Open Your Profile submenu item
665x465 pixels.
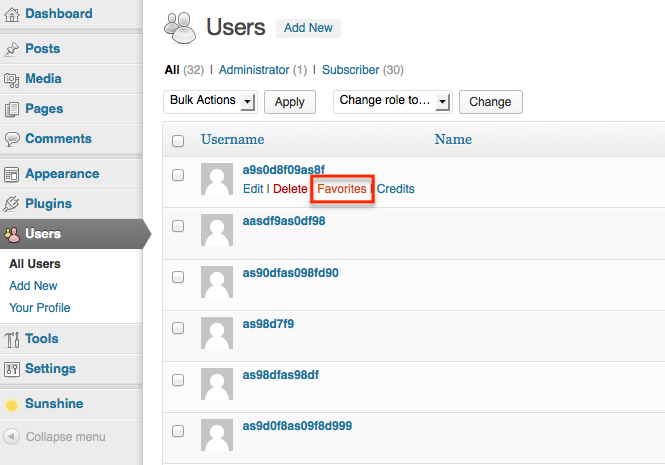point(40,308)
